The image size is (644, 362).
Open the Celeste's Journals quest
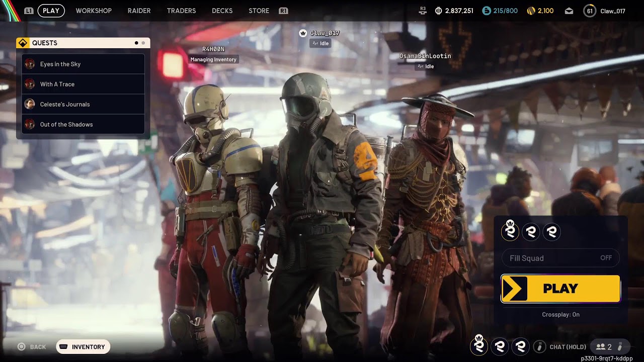point(83,104)
